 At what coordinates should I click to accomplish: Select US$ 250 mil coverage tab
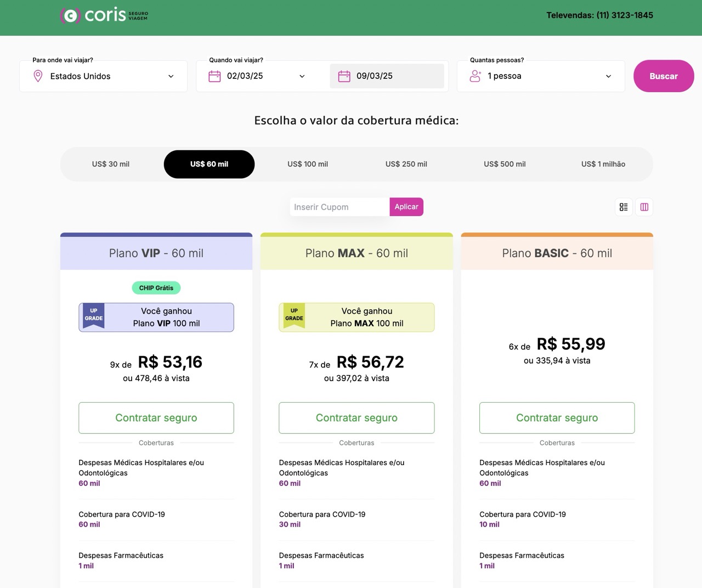(x=406, y=164)
